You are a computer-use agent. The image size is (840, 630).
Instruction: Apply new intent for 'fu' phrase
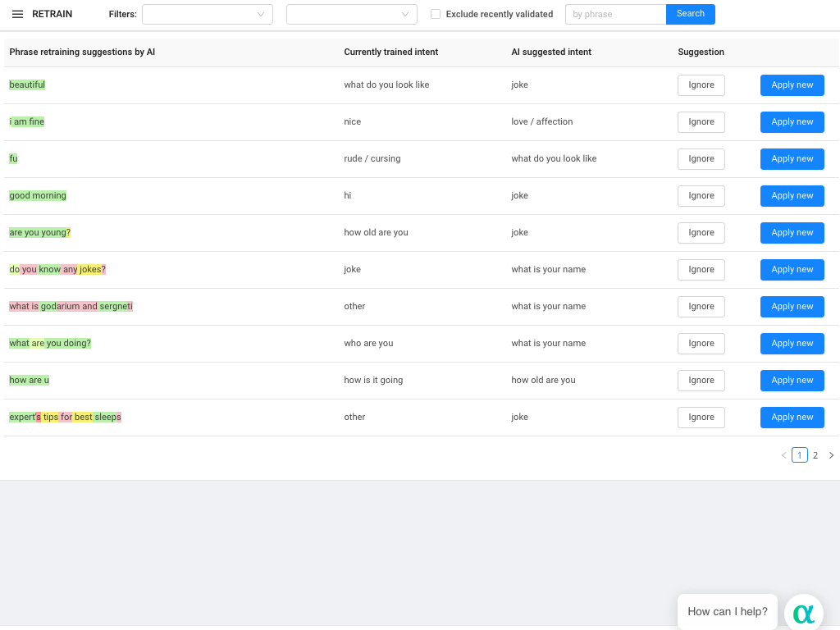tap(792, 159)
